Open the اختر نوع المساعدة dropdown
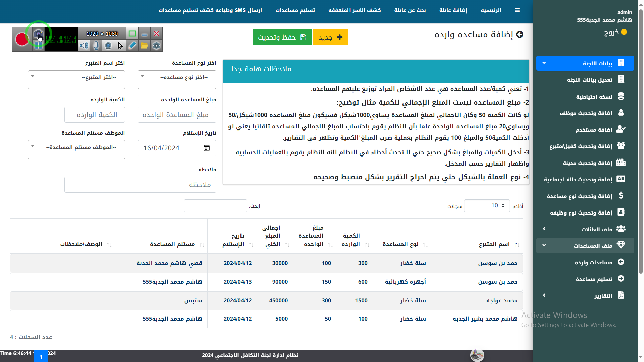 pyautogui.click(x=176, y=80)
